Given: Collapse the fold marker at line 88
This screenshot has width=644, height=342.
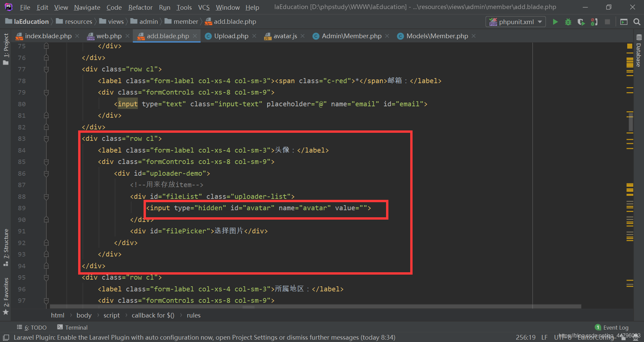Looking at the screenshot, I should (46, 197).
